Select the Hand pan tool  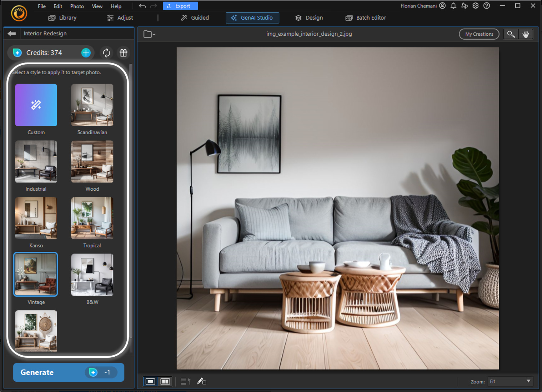click(526, 34)
